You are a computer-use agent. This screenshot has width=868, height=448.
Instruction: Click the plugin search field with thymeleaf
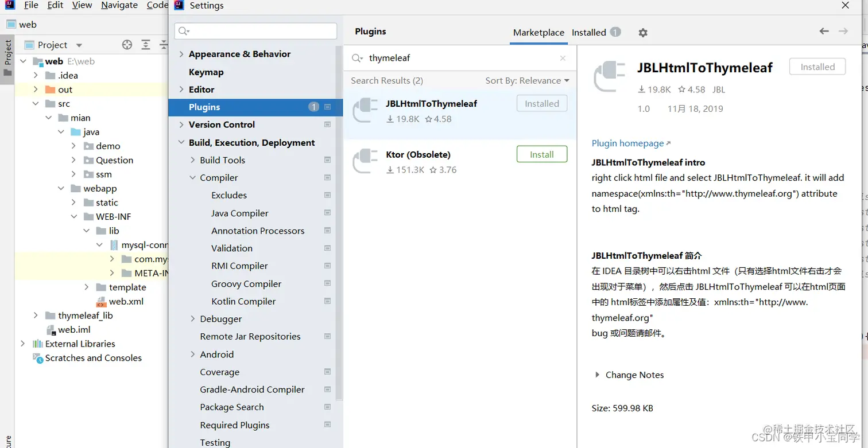pyautogui.click(x=459, y=58)
